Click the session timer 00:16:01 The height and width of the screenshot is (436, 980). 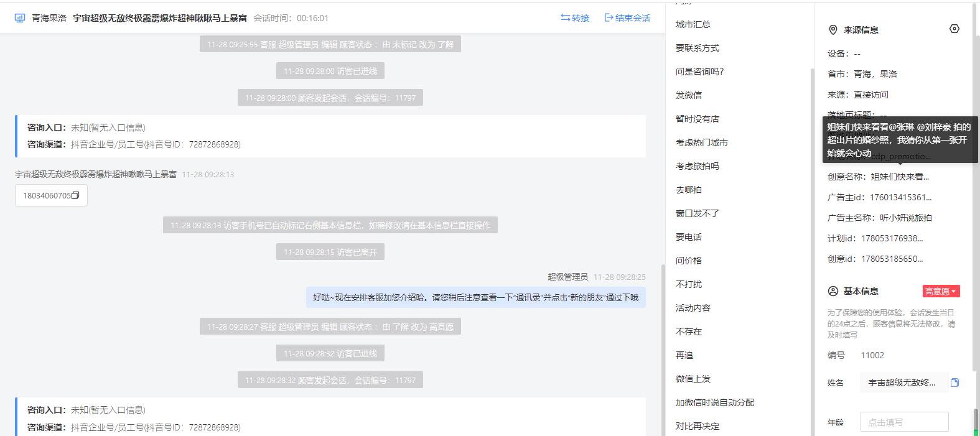(312, 18)
